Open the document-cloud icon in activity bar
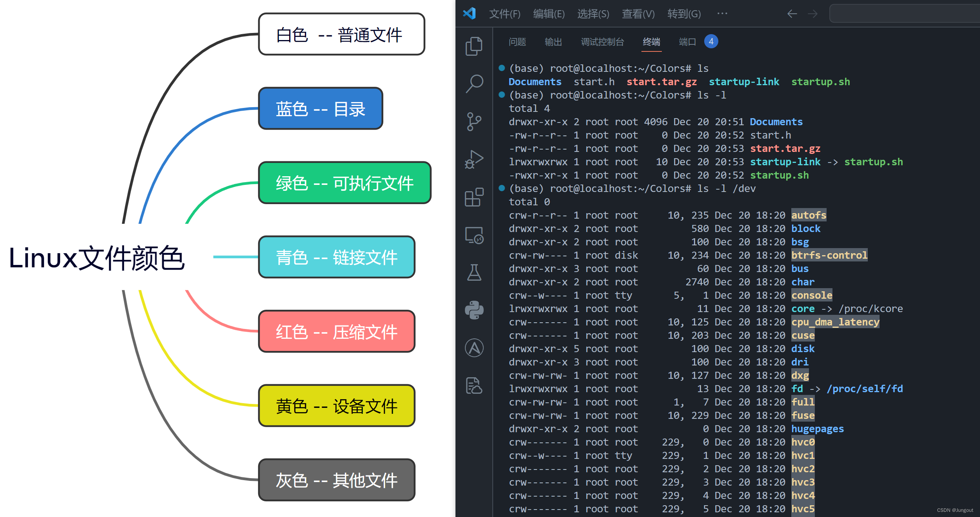 click(x=474, y=385)
